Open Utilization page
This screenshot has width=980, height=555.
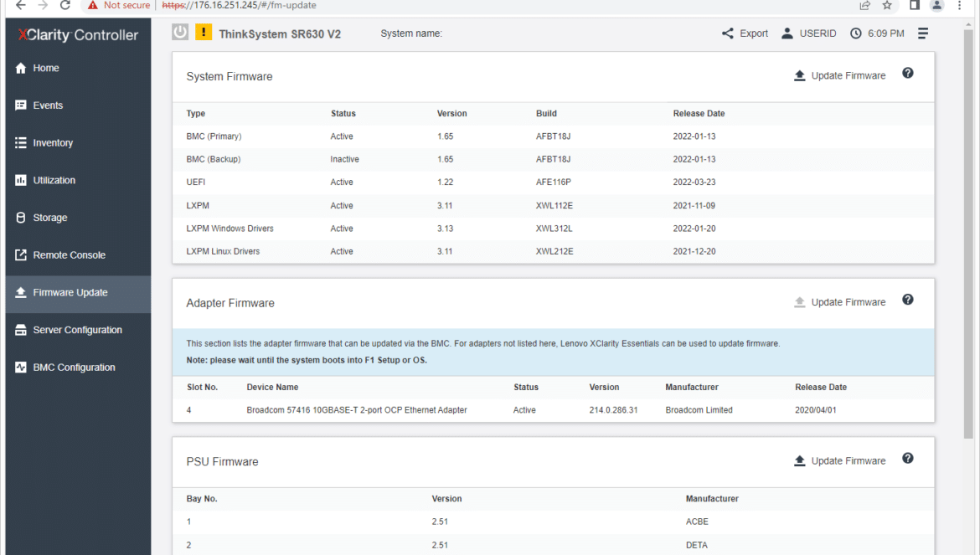[x=78, y=181]
